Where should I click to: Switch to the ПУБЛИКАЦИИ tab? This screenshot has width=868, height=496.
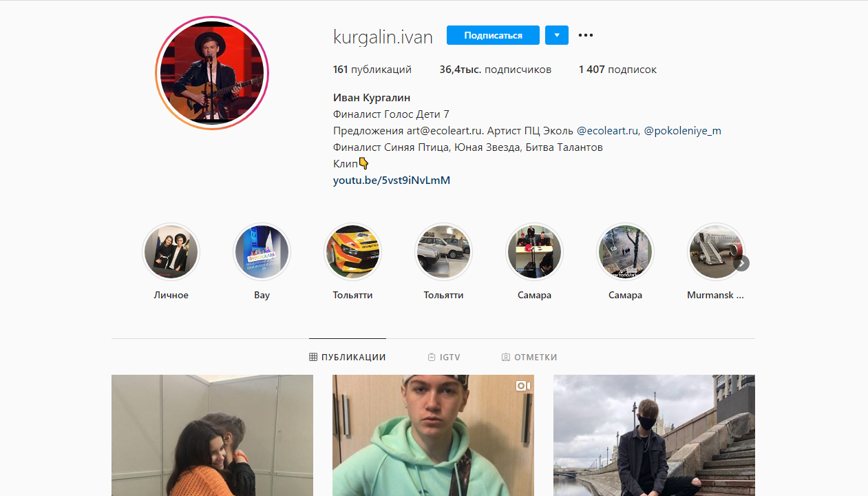pyautogui.click(x=348, y=357)
